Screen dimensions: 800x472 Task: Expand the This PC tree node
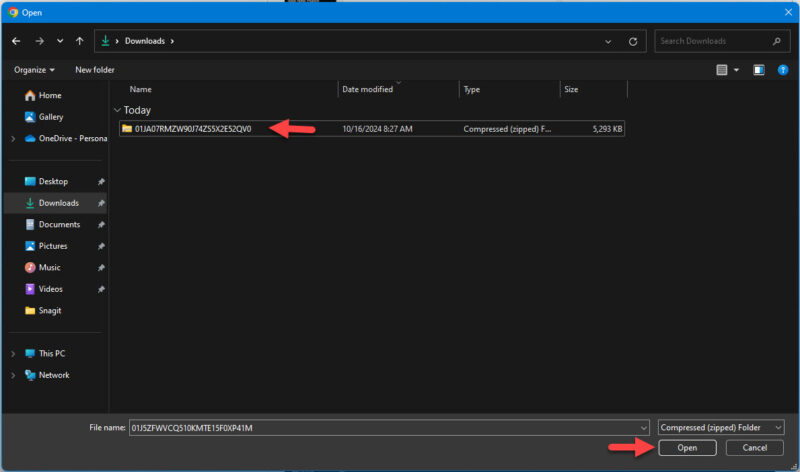click(x=12, y=354)
